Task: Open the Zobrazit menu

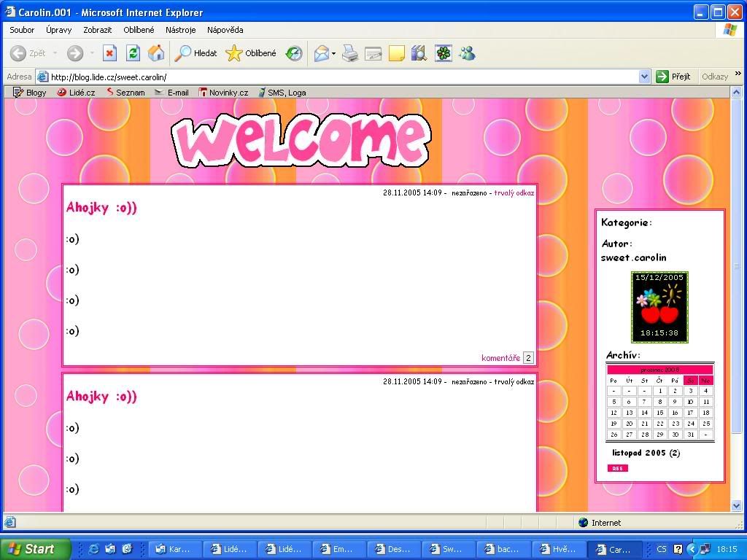Action: point(97,30)
